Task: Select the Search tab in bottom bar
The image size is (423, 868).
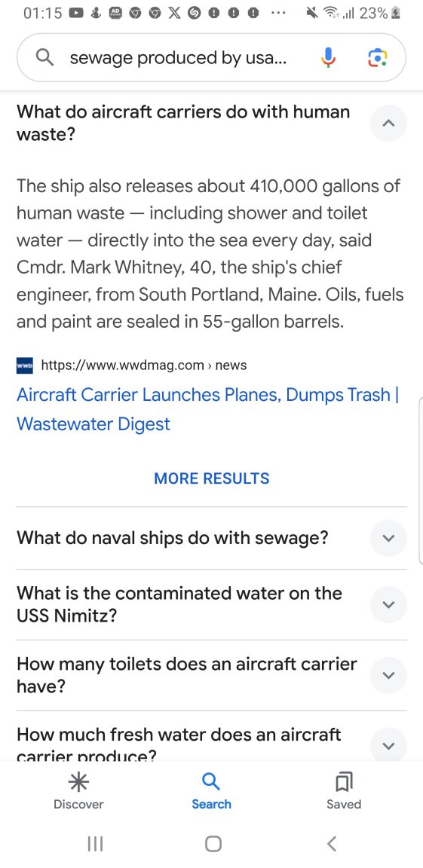Action: tap(211, 792)
